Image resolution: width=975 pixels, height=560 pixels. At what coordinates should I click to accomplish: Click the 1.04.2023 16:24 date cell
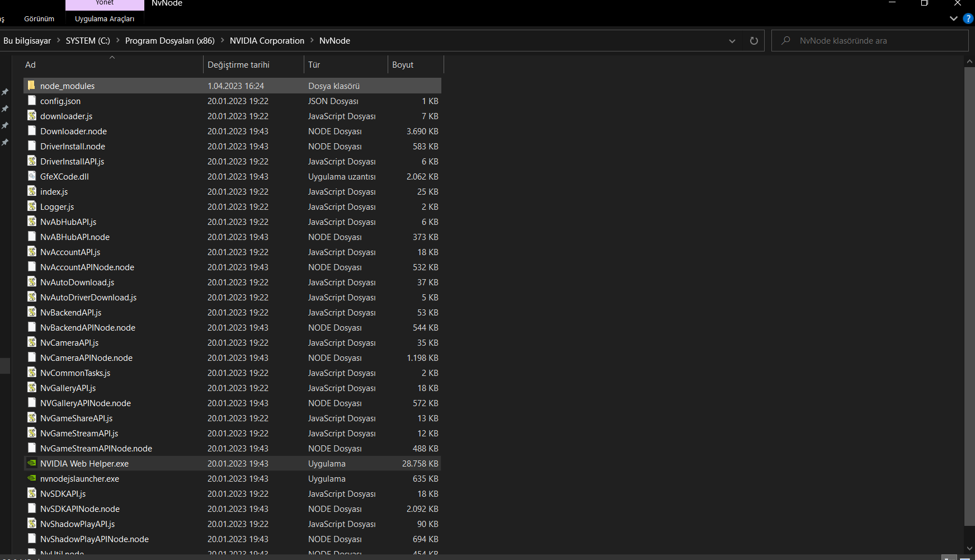[x=235, y=86]
